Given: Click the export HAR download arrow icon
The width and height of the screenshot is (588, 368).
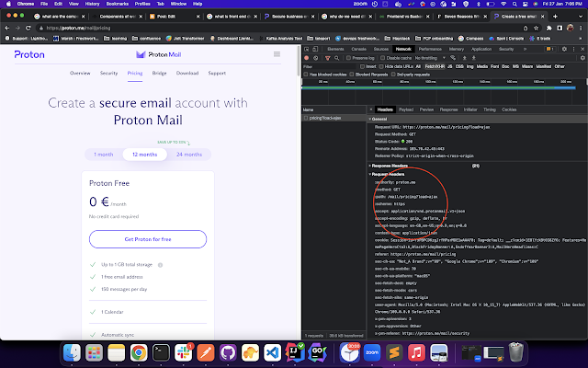Looking at the screenshot, I should [x=474, y=58].
